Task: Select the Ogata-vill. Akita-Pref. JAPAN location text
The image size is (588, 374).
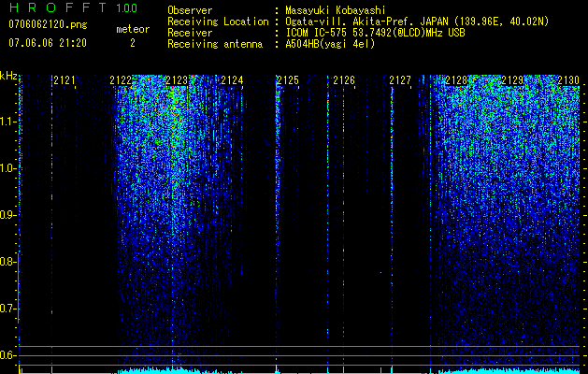Action: tap(417, 22)
